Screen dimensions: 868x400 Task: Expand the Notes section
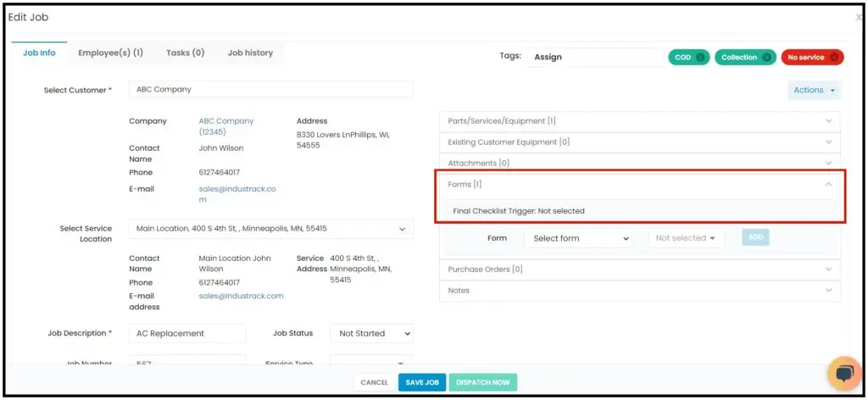(639, 291)
